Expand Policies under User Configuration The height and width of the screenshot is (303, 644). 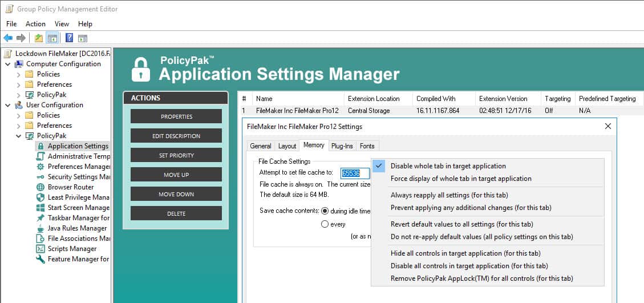click(18, 115)
